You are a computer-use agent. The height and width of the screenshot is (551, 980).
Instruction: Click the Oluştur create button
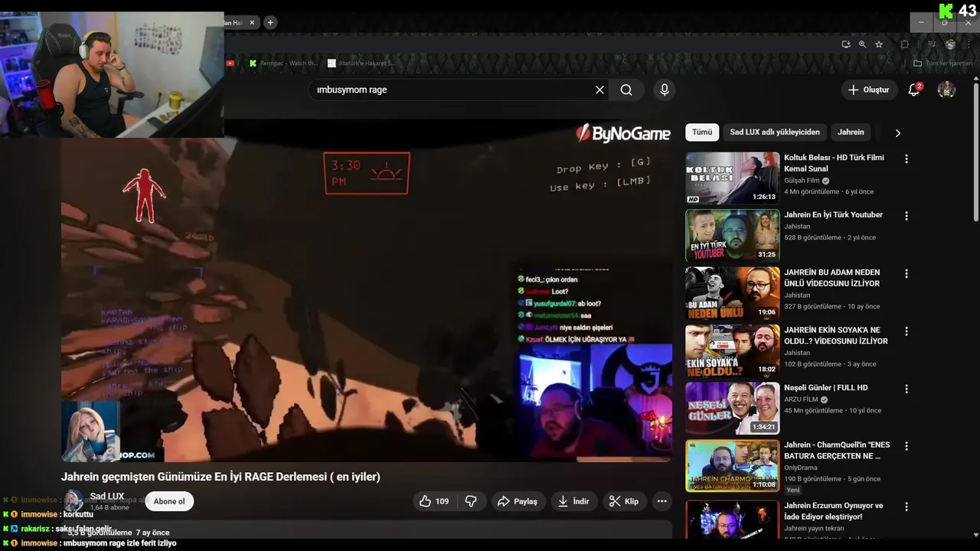pyautogui.click(x=869, y=90)
